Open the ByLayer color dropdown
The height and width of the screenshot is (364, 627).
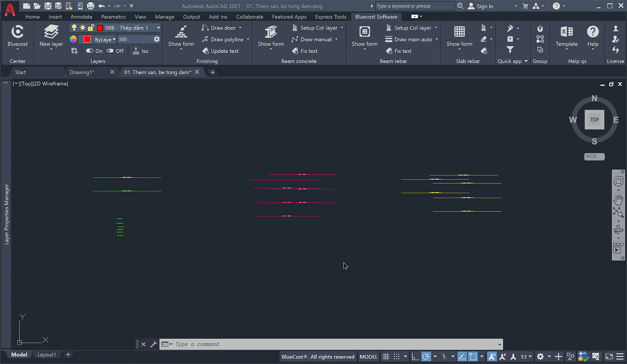[x=114, y=39]
